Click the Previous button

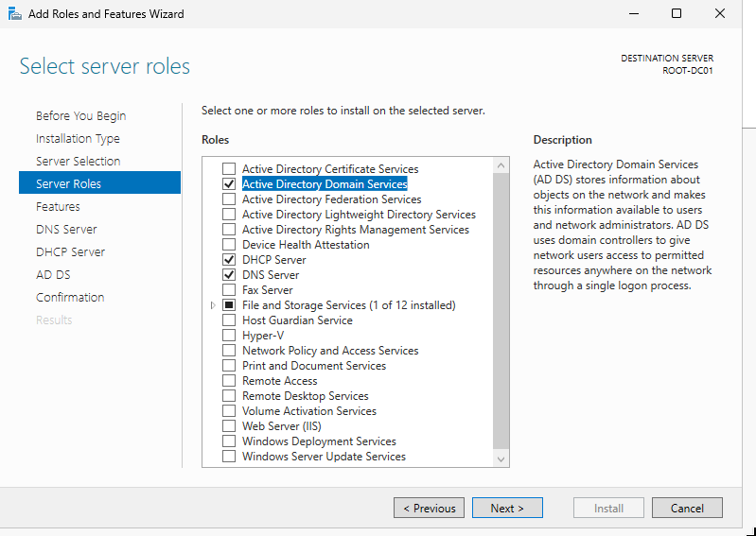click(430, 508)
